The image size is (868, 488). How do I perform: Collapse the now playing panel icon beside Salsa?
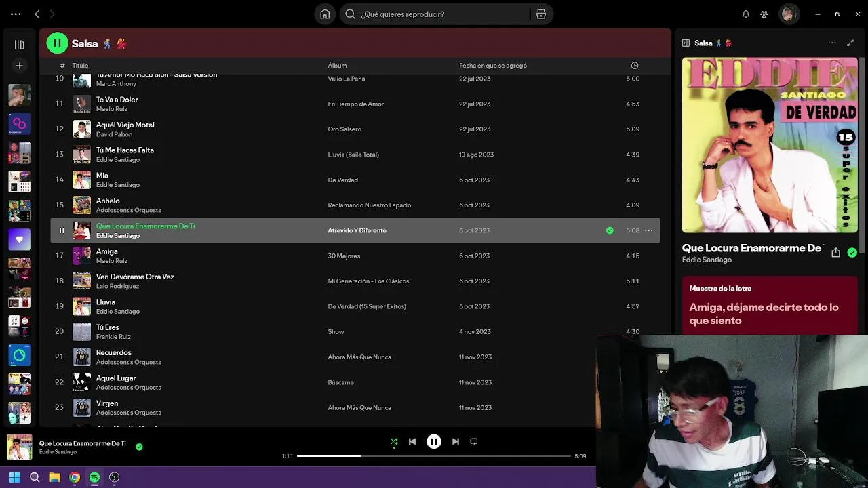(x=686, y=43)
